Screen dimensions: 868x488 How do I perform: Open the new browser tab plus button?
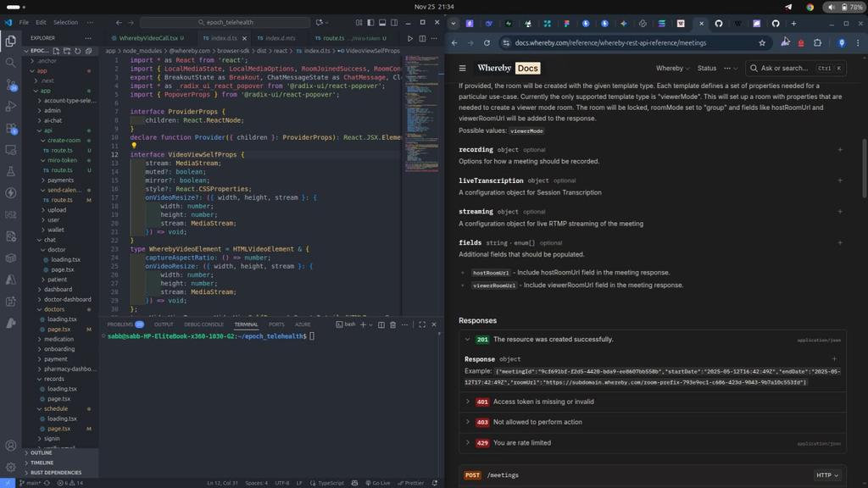click(793, 23)
